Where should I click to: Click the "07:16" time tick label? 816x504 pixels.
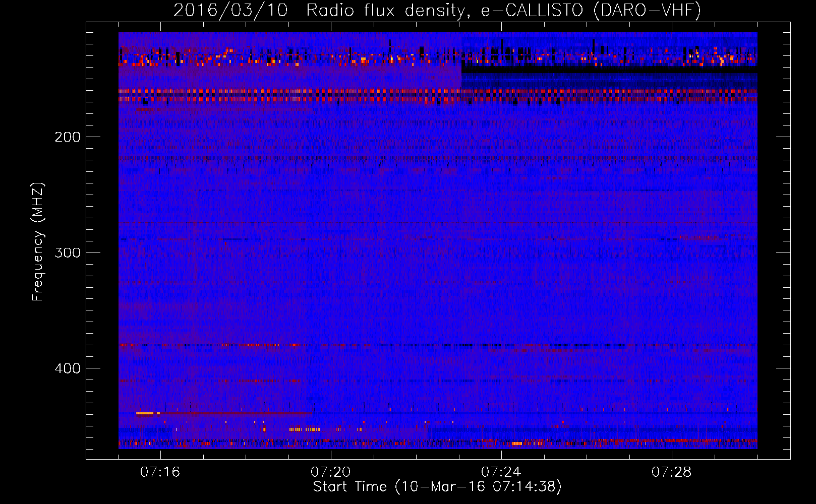click(x=160, y=472)
